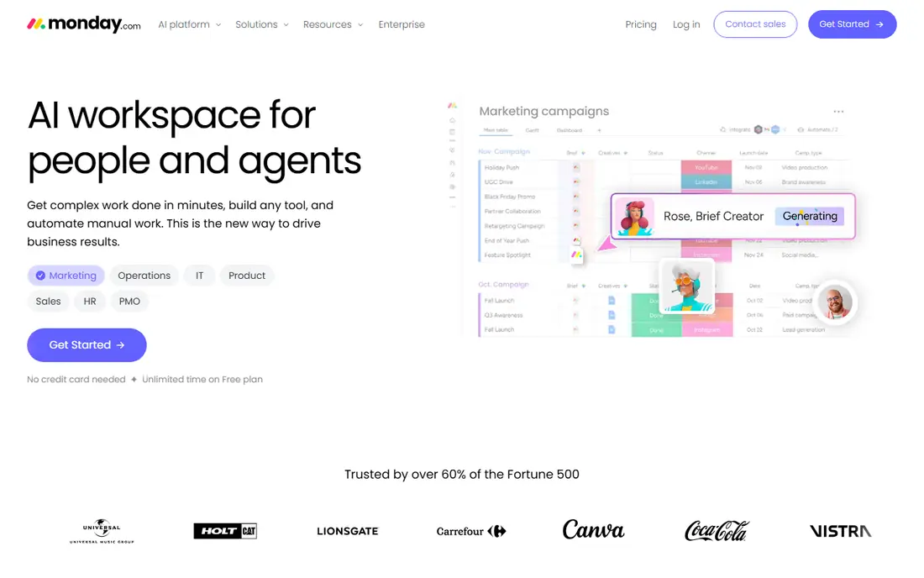Click the Vistra logo
The image size is (924, 578).
pos(840,531)
